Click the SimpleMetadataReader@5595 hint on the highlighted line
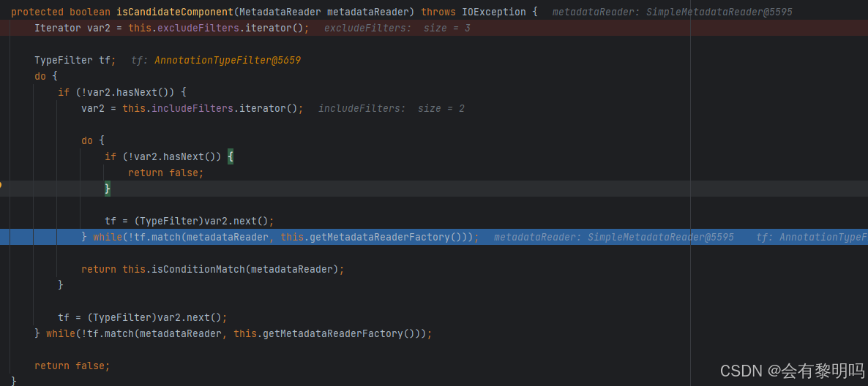The width and height of the screenshot is (868, 386). point(661,237)
